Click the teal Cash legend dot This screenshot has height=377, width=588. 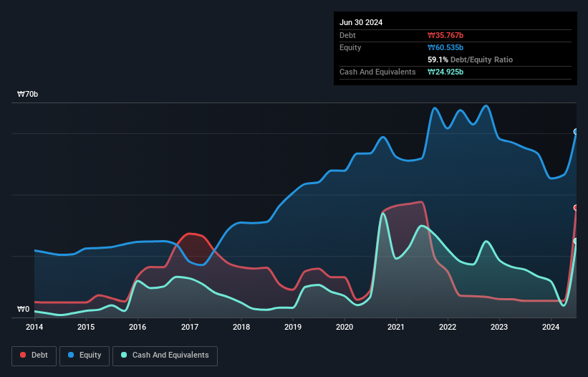point(124,355)
